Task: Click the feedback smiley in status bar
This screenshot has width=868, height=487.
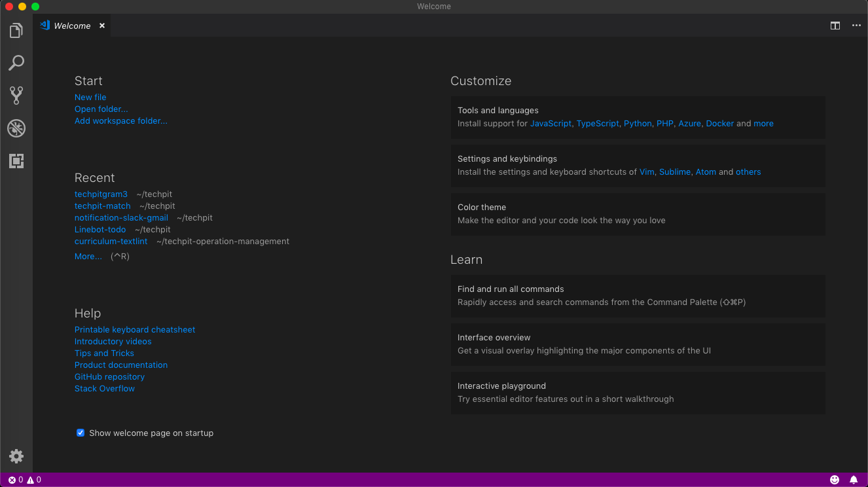Action: 835,480
